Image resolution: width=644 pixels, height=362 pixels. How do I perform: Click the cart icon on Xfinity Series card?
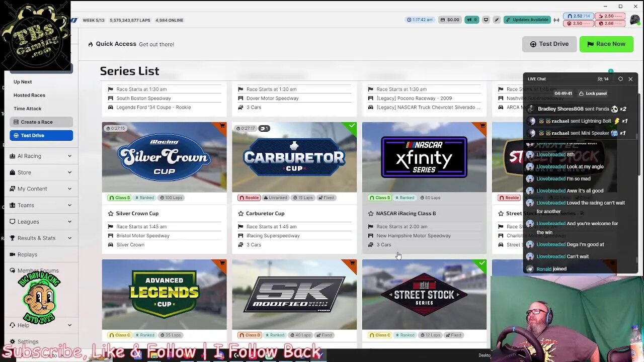482,126
